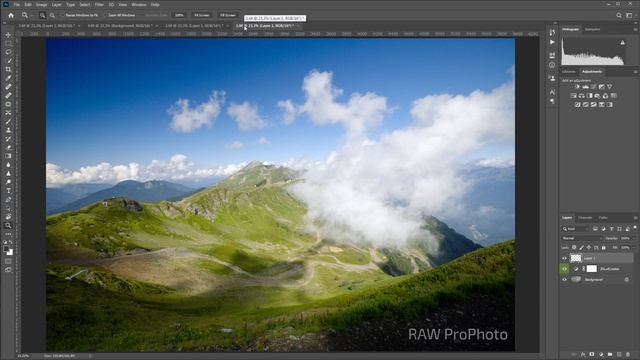Add a Levels adjustment

click(x=585, y=87)
